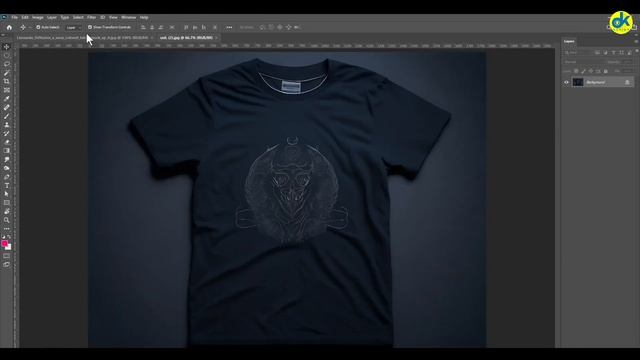This screenshot has width=640, height=360.
Task: Reset default foreground and background colors
Action: [4, 237]
